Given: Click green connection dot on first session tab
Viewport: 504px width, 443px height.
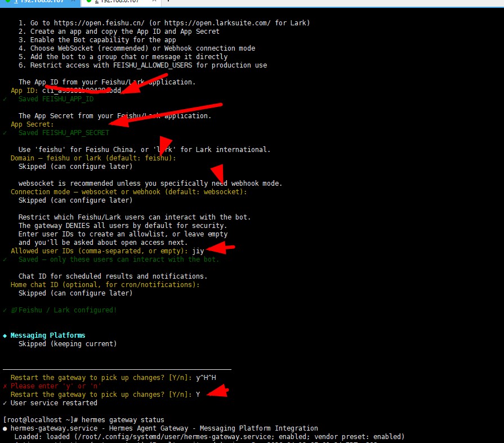Looking at the screenshot, I should pos(8,1).
